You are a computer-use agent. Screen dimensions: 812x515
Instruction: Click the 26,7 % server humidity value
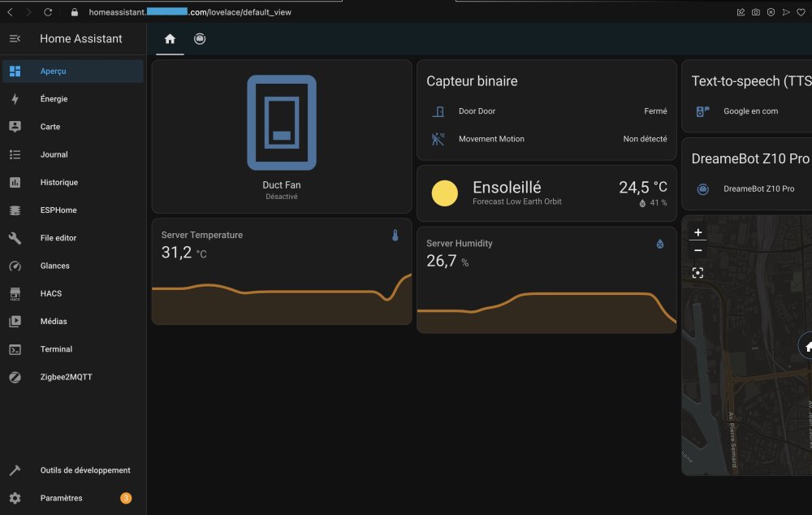[x=447, y=261]
